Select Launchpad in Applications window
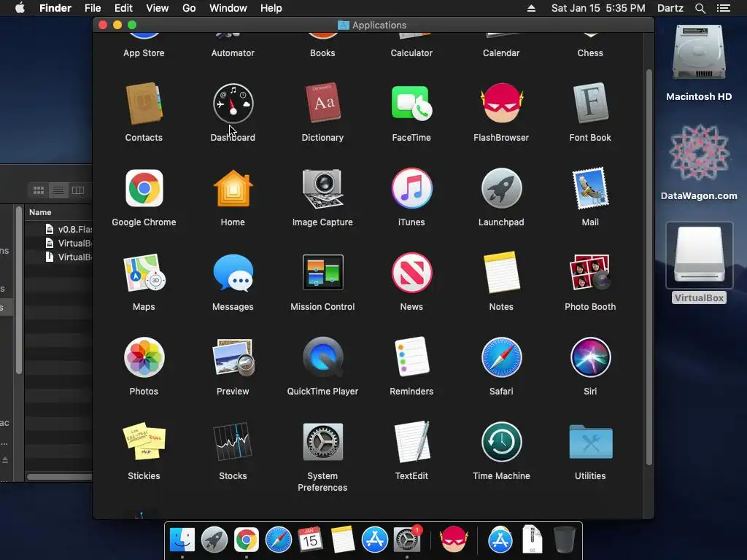 (501, 188)
